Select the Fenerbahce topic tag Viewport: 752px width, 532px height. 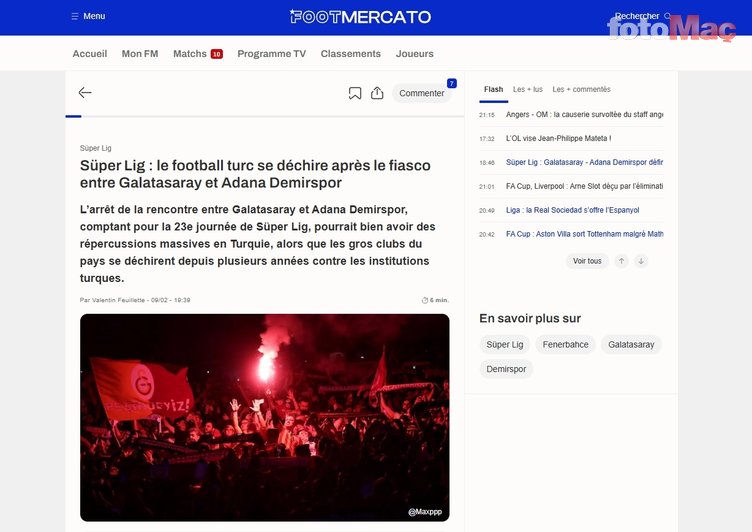tap(566, 344)
